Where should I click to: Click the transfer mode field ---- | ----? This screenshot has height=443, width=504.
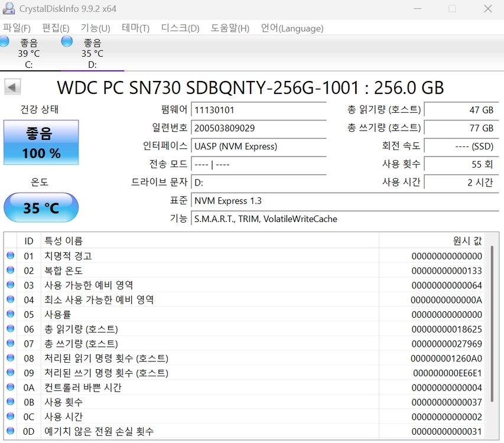(259, 164)
